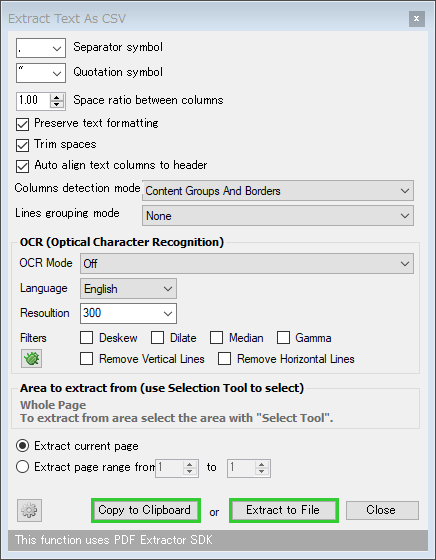Close the Extract Text As CSV dialog
Viewport: 436px width, 560px height.
[x=416, y=19]
